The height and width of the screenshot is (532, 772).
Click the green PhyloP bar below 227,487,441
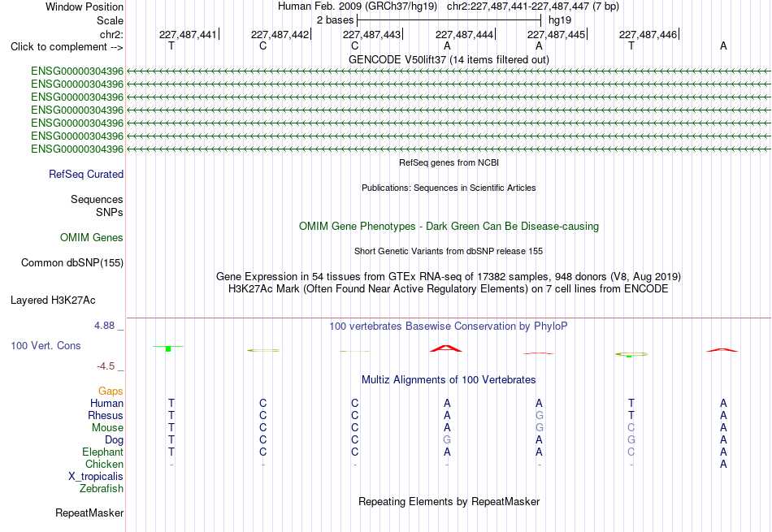click(x=168, y=348)
